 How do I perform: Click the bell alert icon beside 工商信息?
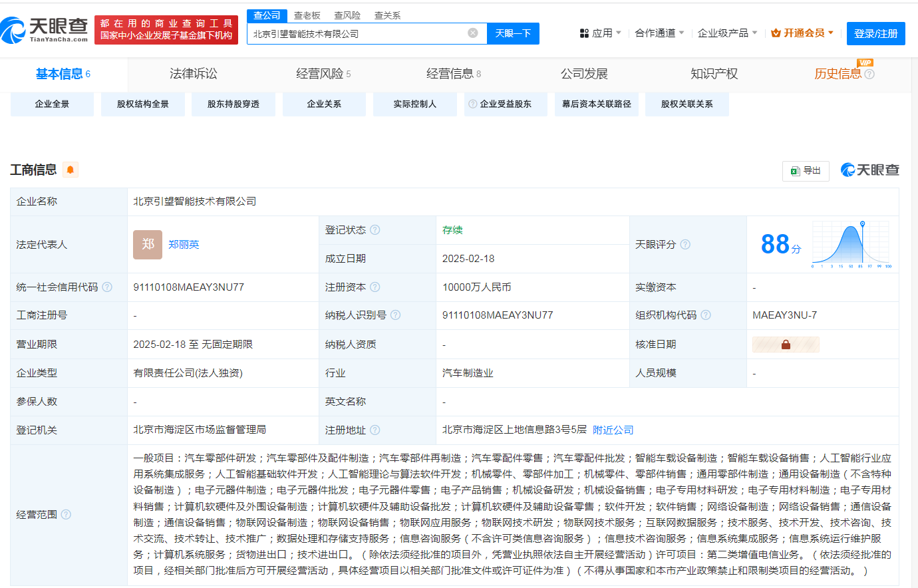click(x=70, y=170)
